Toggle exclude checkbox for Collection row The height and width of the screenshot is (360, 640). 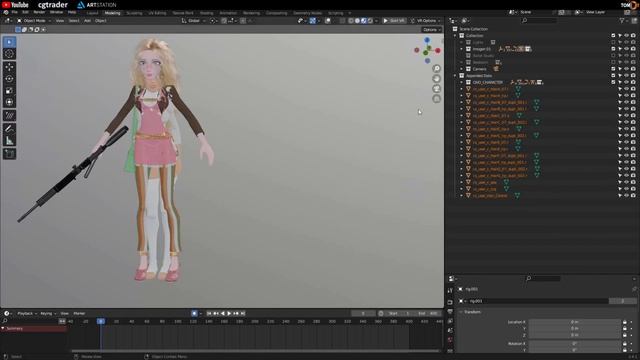coord(613,36)
